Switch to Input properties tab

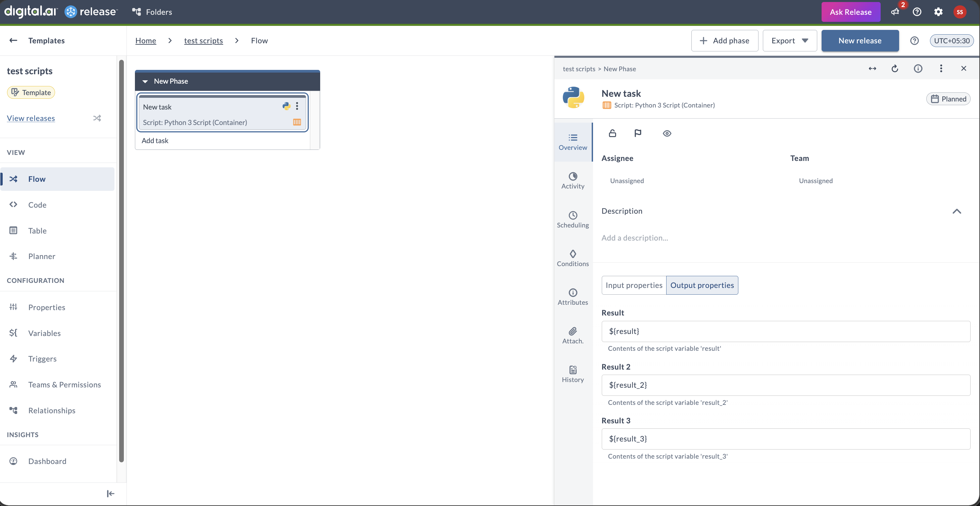634,285
